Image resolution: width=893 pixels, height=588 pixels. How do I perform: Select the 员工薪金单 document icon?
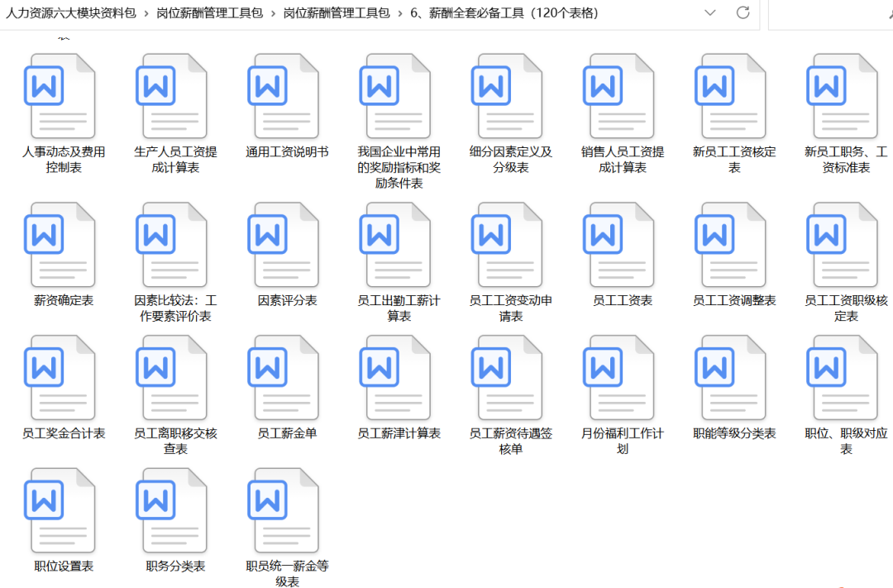point(283,377)
